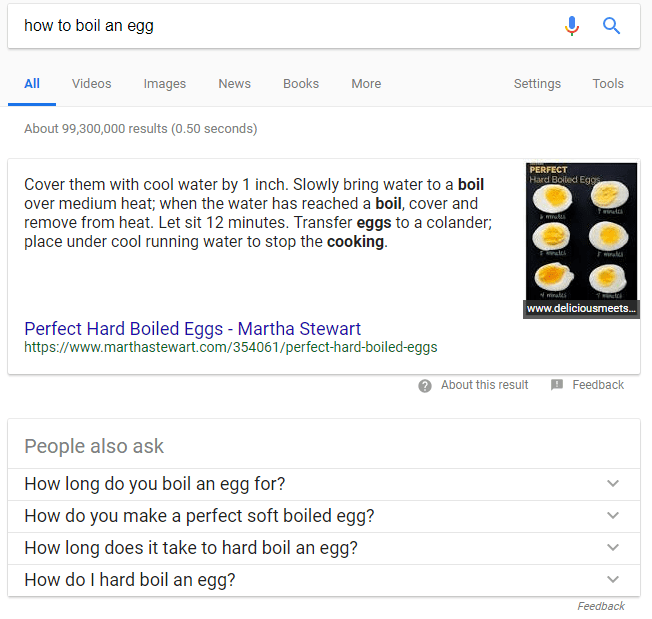Switch to the Videos tab

(x=92, y=84)
